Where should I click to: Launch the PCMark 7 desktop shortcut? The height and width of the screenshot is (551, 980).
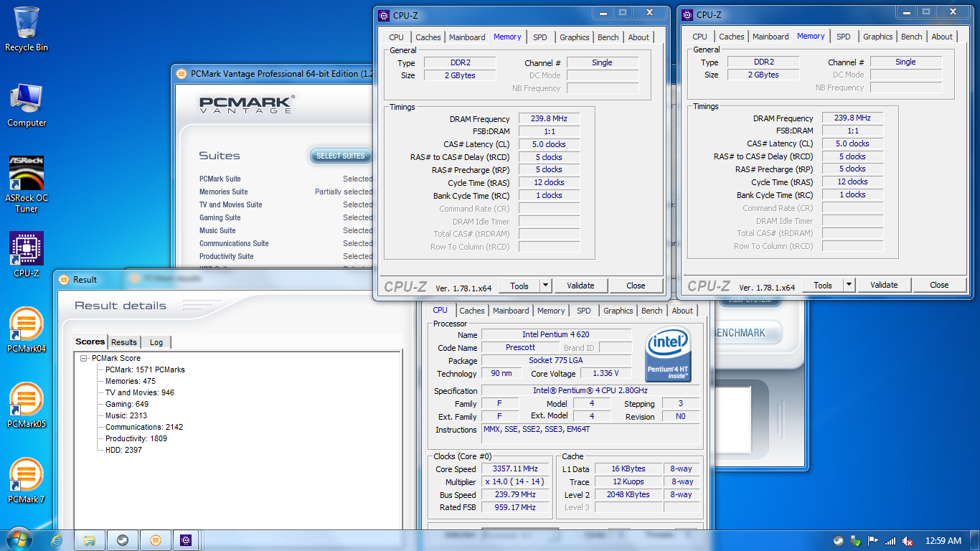coord(27,481)
